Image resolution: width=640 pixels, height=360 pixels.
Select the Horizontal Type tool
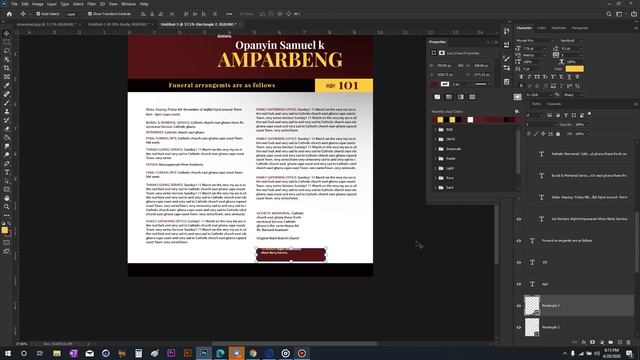(7, 172)
